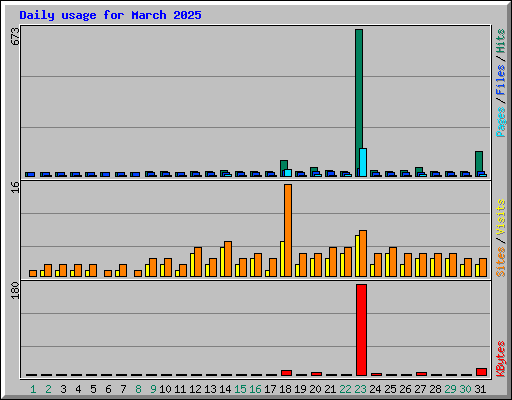Click the orange Visits bar on day 12
Image resolution: width=512 pixels, height=400 pixels.
[x=198, y=262]
